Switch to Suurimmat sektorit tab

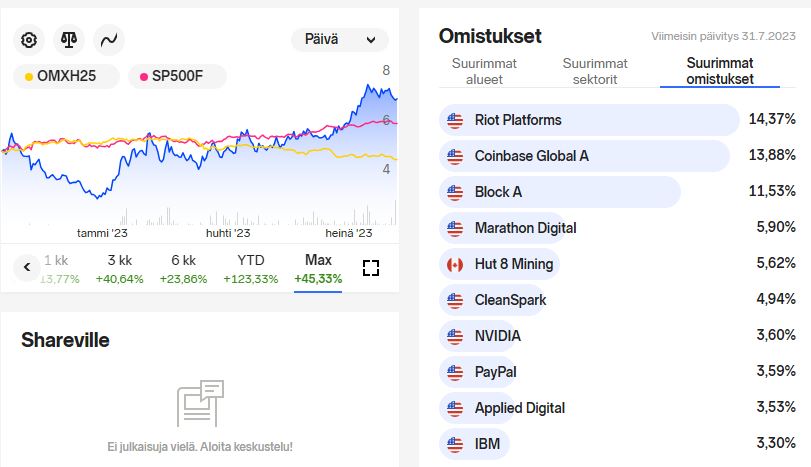tap(595, 71)
